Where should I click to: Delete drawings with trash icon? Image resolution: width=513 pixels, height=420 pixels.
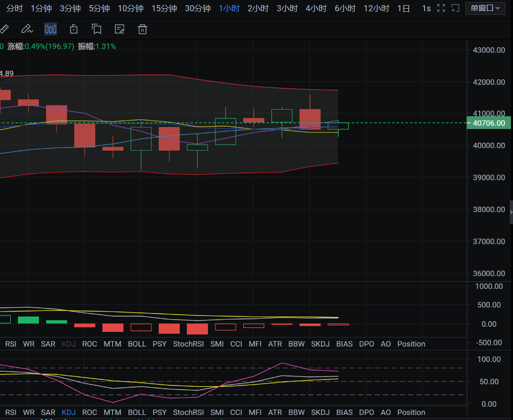pos(143,29)
